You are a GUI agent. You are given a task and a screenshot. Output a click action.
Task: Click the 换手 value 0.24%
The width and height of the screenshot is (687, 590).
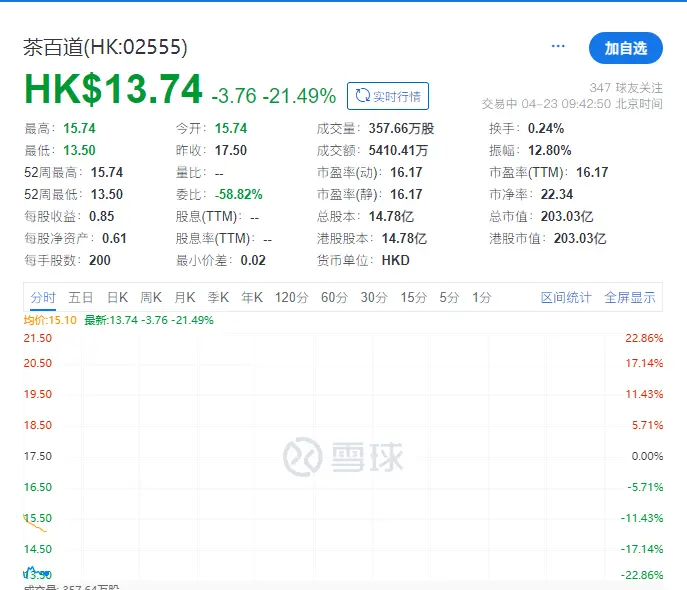(x=546, y=128)
